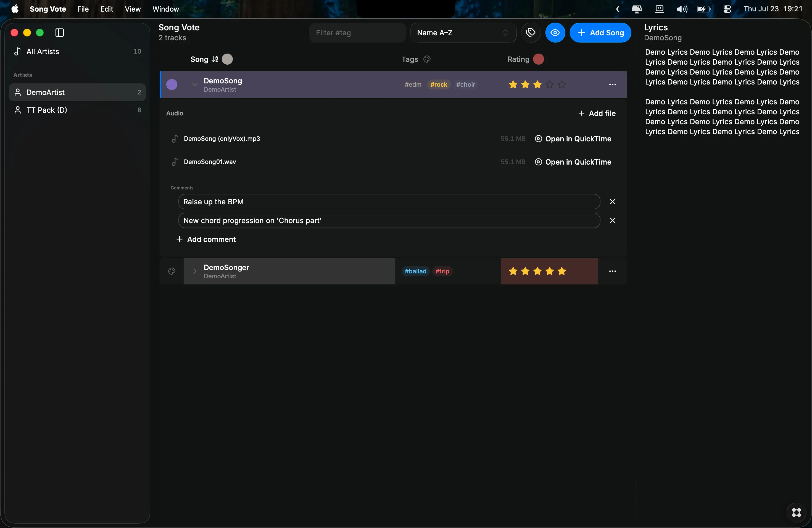Select All Artists in sidebar
Viewport: 812px width, 528px height.
77,52
